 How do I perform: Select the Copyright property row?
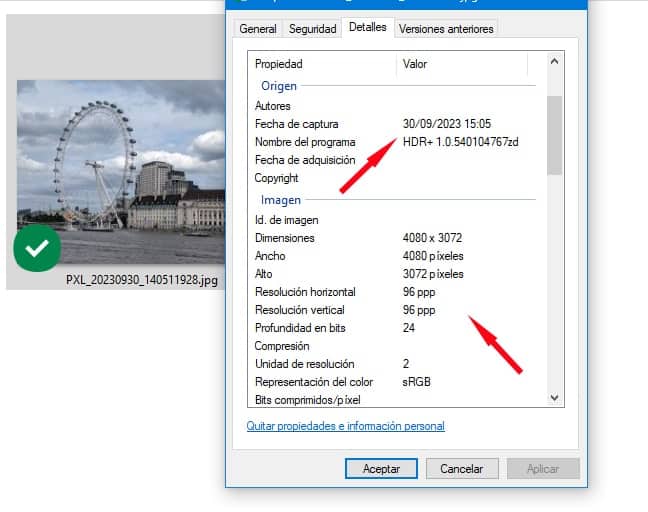pos(395,178)
